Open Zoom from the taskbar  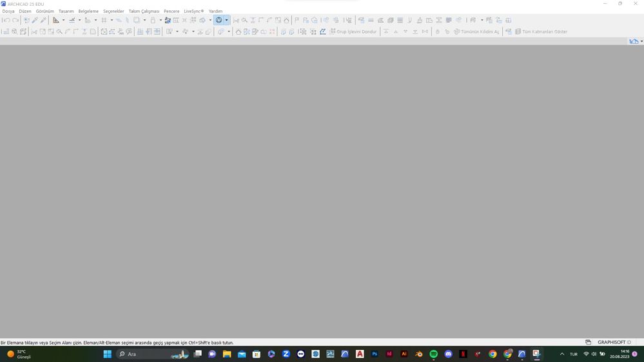286,354
